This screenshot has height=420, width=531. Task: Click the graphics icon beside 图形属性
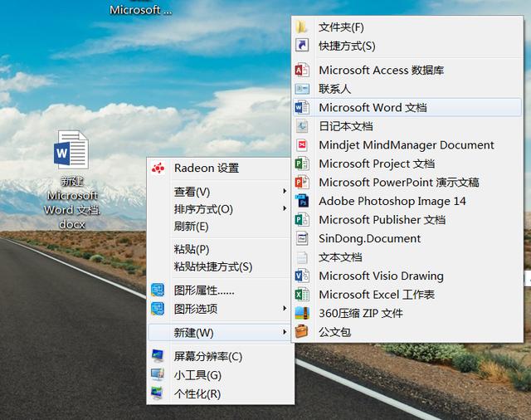(158, 290)
